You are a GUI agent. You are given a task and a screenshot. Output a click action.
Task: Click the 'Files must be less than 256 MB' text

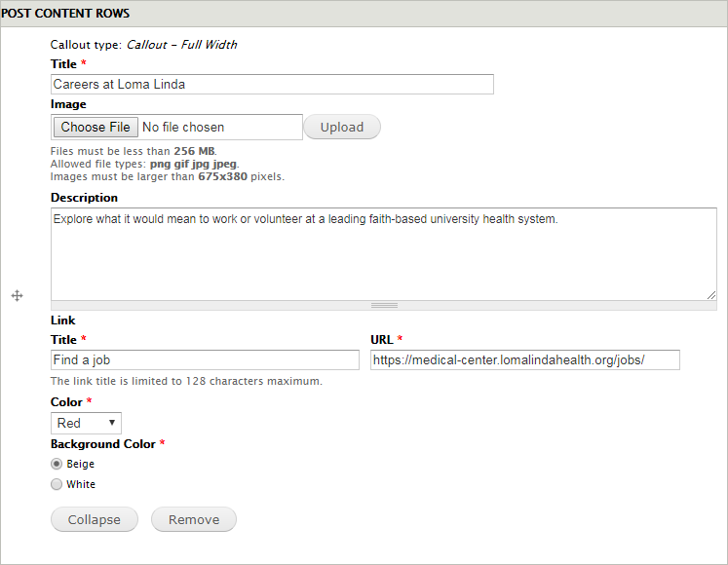tap(134, 151)
